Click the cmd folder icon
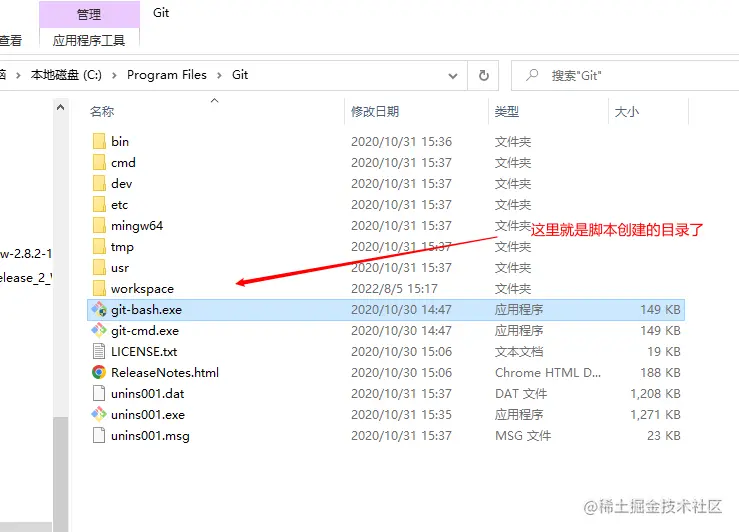This screenshot has width=739, height=532. [99, 162]
